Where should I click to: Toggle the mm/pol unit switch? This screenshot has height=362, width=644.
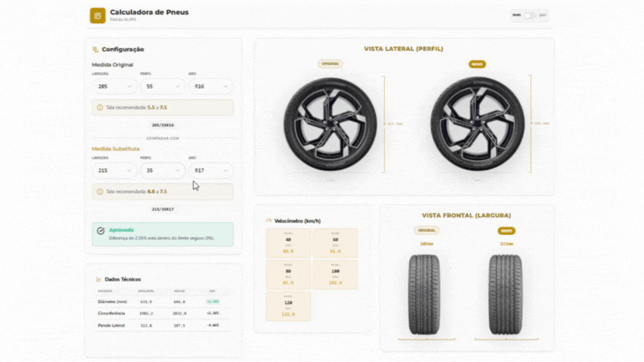(x=530, y=15)
